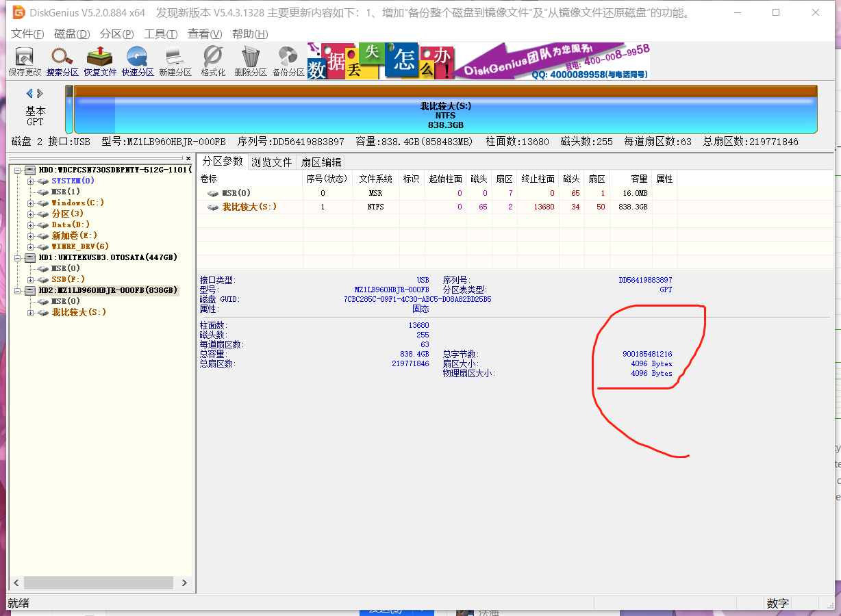Expand the 新加卷(E:) partition node
Viewport: 841px width, 616px height.
pos(29,235)
